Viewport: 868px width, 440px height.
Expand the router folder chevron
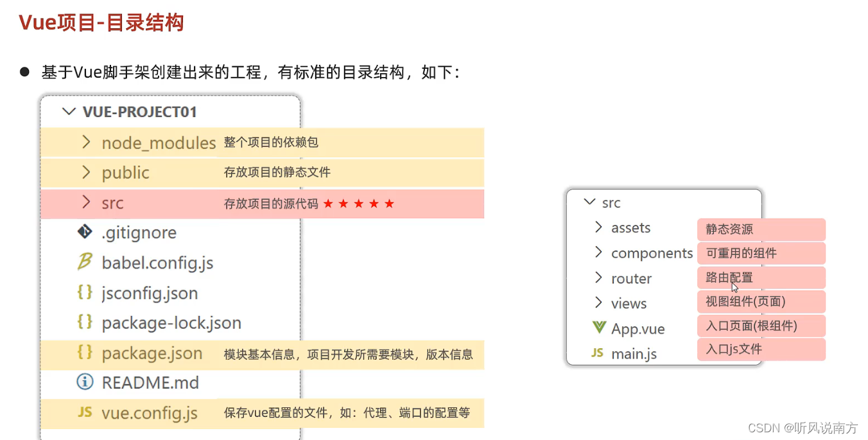coord(599,277)
